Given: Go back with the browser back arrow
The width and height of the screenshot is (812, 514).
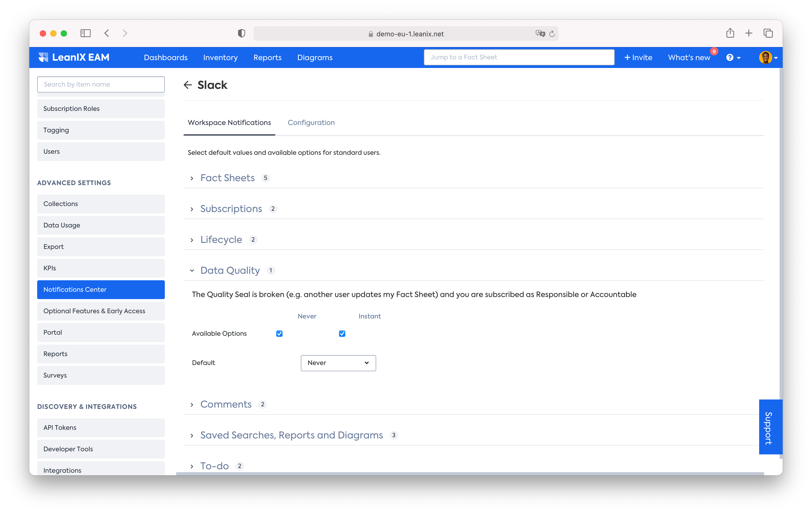Looking at the screenshot, I should click(106, 33).
